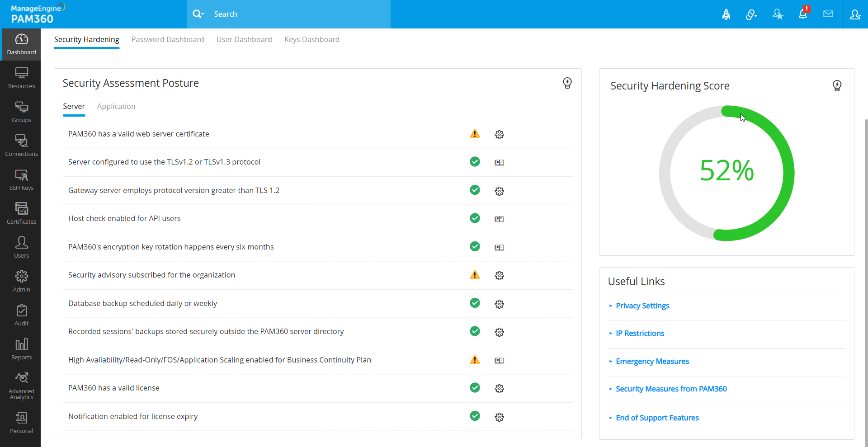Click the warning beside Security advisory subscribed

(x=475, y=275)
